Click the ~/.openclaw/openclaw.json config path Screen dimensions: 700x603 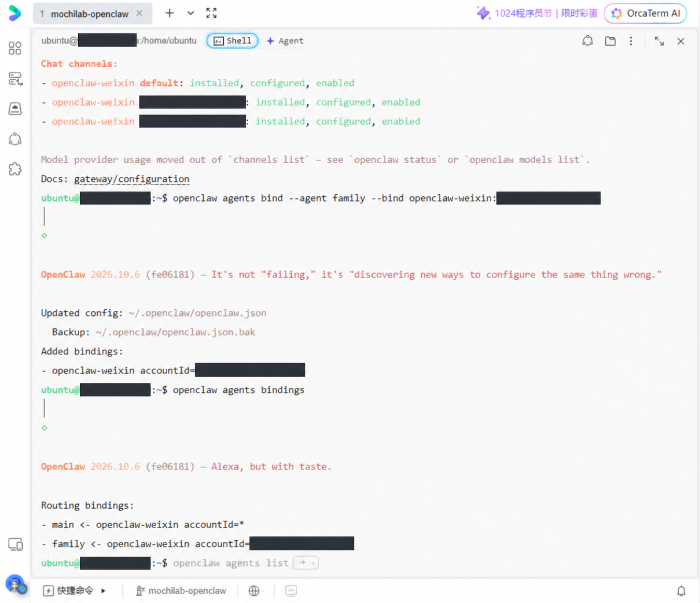(x=197, y=313)
